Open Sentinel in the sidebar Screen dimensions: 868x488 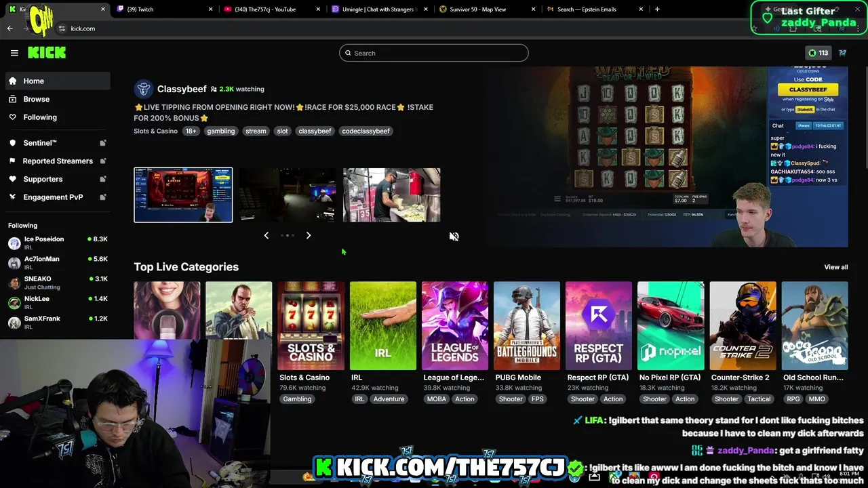point(58,143)
